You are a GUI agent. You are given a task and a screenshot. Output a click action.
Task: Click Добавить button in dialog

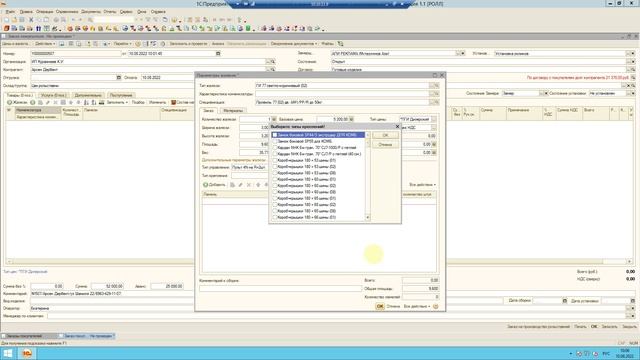214,185
